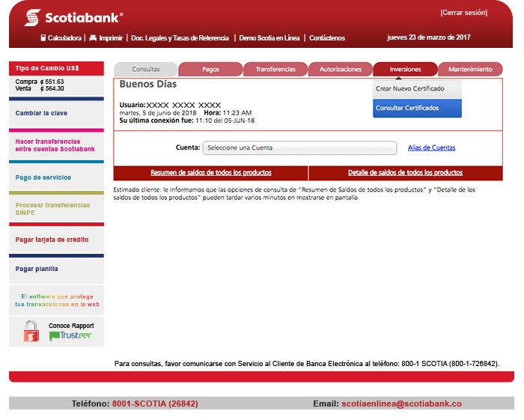Click the Scotiabank logo icon
Image resolution: width=524 pixels, height=420 pixels.
point(32,17)
